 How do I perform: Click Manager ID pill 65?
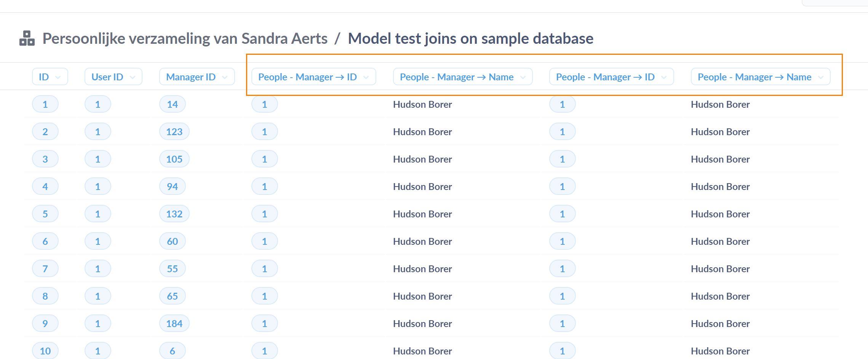pos(173,296)
